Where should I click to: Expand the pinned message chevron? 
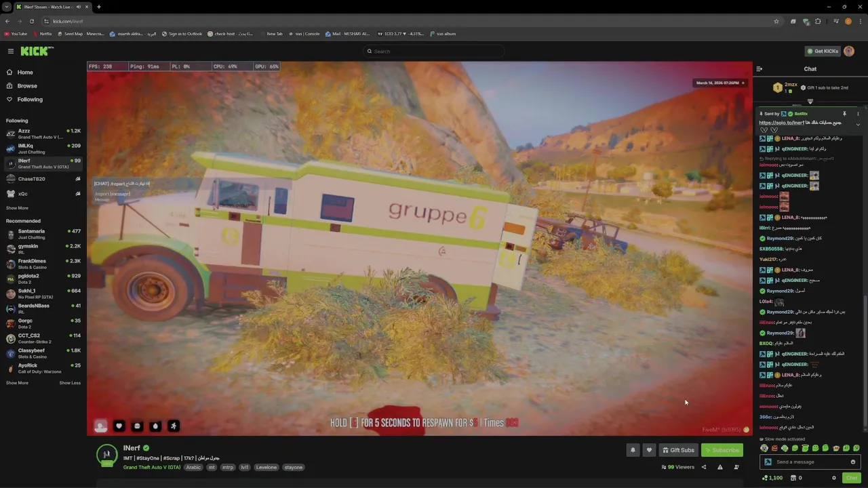858,124
